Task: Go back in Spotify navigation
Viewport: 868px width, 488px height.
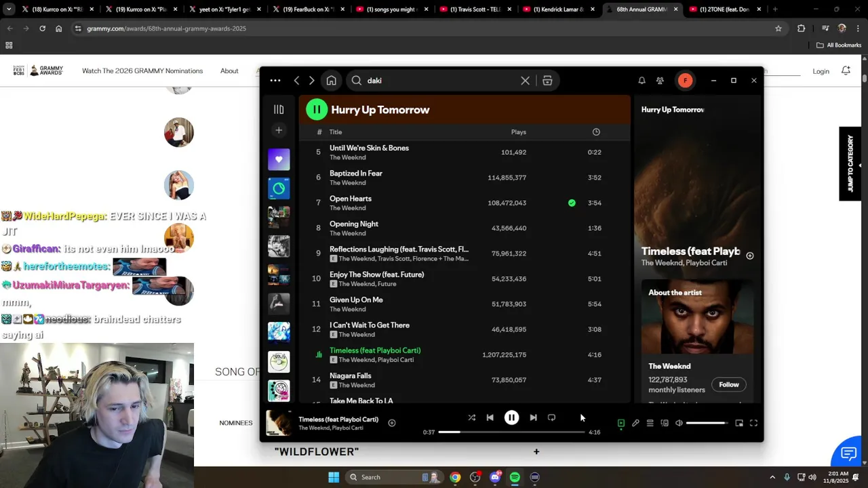Action: pyautogui.click(x=296, y=81)
